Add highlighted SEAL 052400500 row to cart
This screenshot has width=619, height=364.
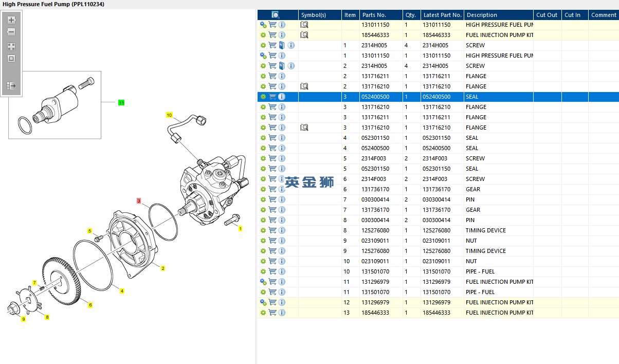tap(272, 97)
